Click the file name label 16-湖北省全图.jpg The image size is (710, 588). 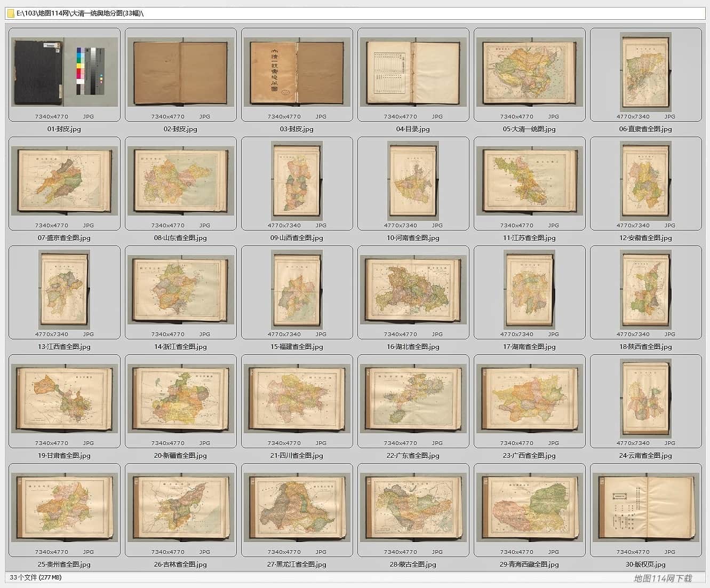tap(413, 347)
